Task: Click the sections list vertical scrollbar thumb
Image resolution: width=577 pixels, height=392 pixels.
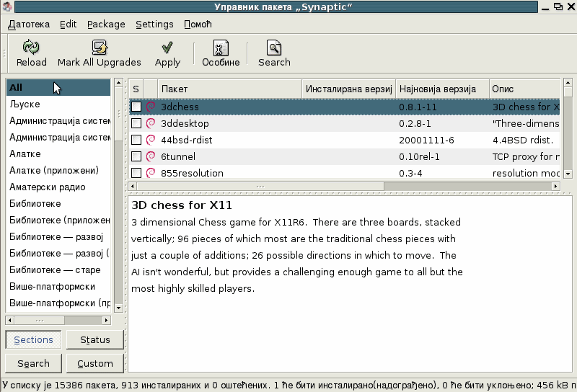Action: pos(118,114)
